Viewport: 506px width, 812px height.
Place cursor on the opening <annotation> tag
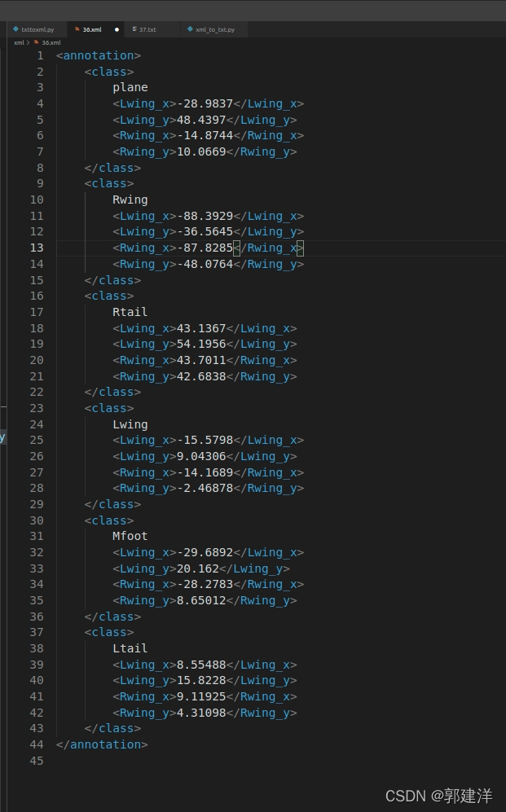[99, 55]
